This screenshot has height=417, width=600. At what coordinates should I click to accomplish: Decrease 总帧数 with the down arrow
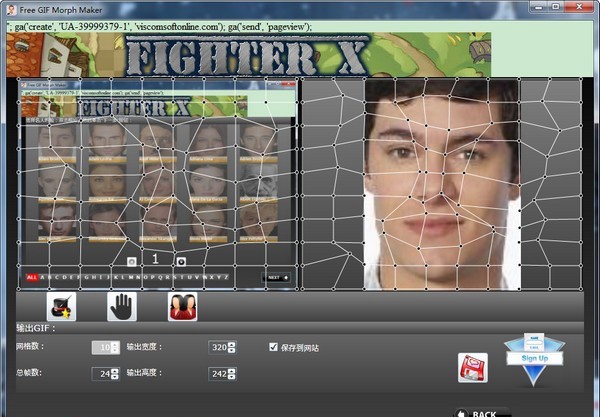(x=115, y=377)
